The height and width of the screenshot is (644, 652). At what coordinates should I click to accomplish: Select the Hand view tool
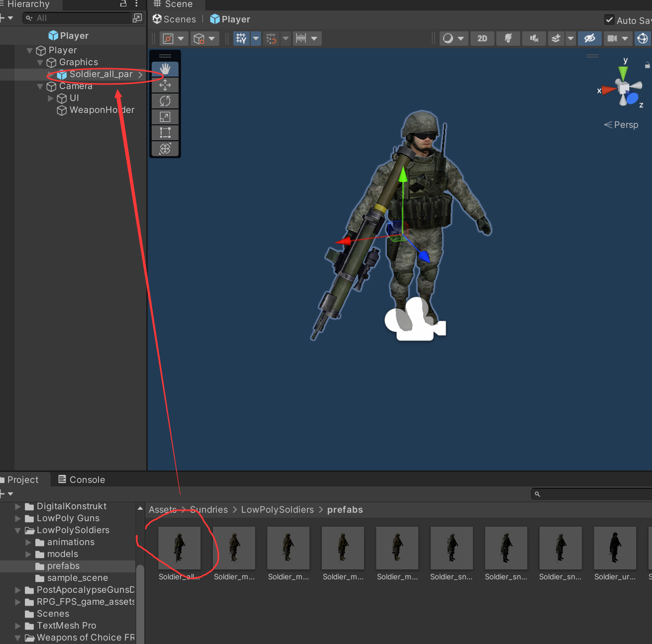165,69
